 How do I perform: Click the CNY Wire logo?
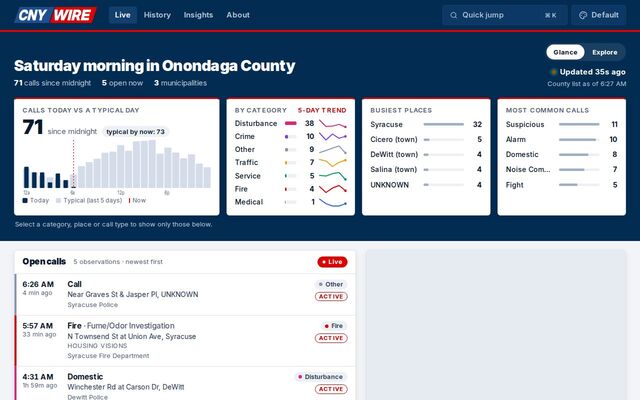click(x=55, y=15)
